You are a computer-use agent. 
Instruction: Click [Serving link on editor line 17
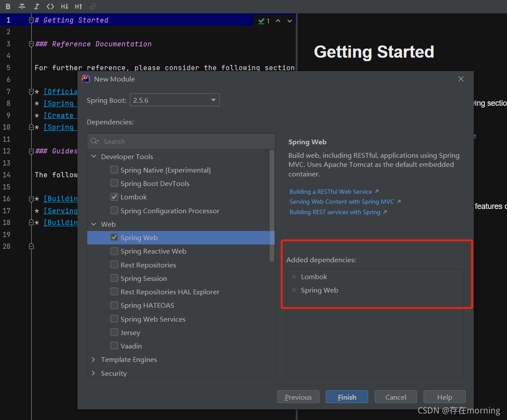coord(60,211)
